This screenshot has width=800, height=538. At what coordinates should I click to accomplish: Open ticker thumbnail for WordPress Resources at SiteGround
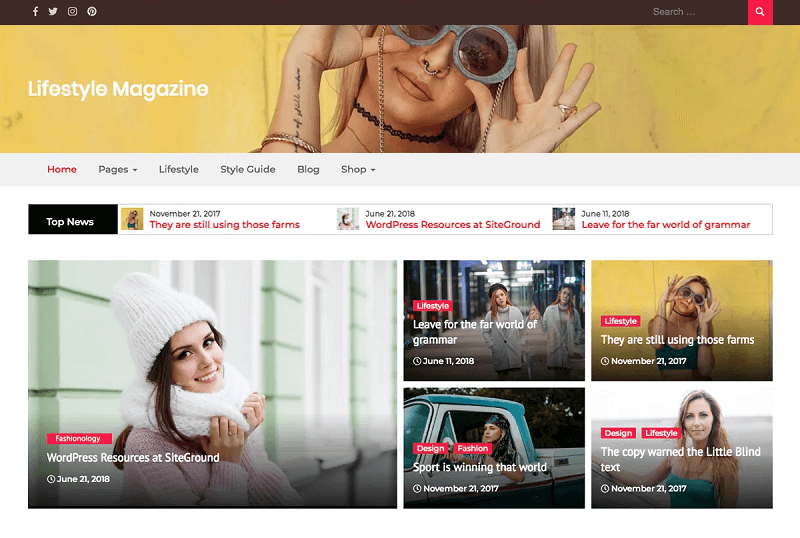[348, 219]
